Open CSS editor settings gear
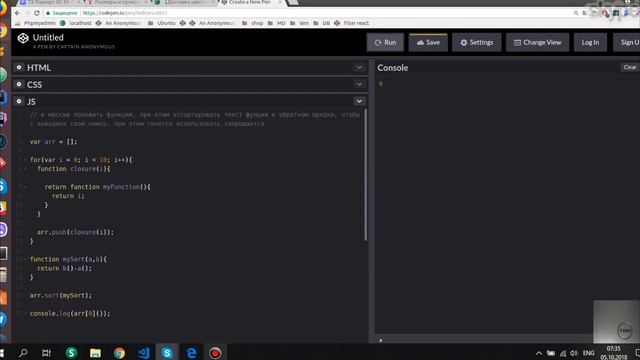Image resolution: width=640 pixels, height=360 pixels. pos(19,84)
